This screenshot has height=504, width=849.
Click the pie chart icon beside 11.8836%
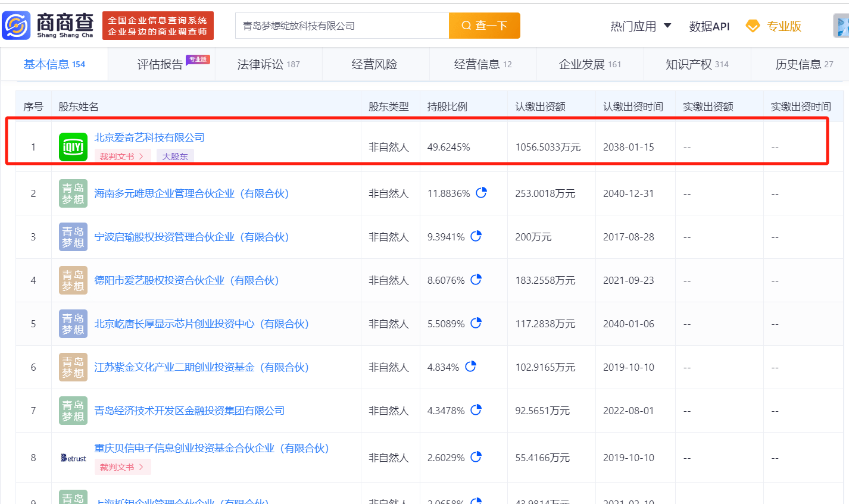tap(481, 193)
